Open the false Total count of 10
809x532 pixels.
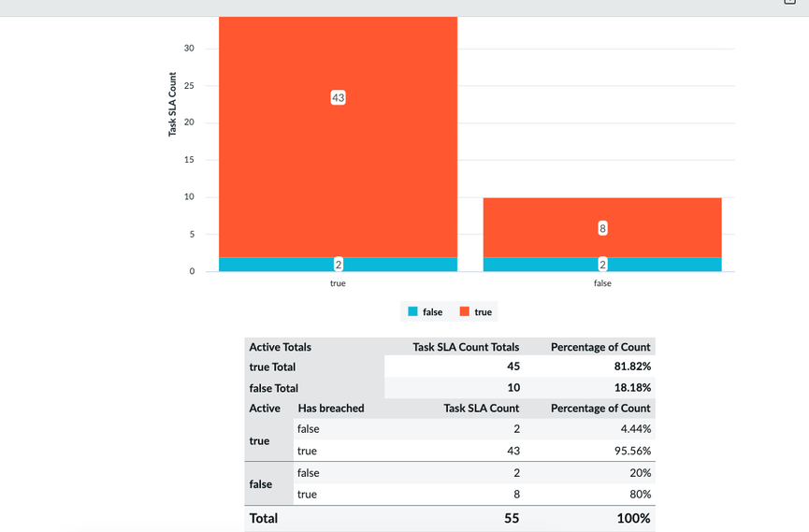pos(513,387)
